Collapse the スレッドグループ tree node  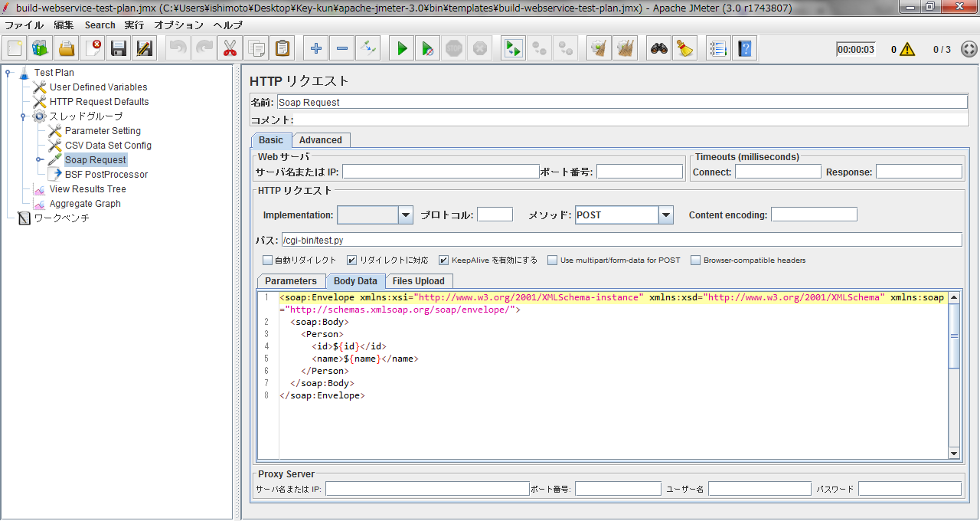(x=24, y=116)
